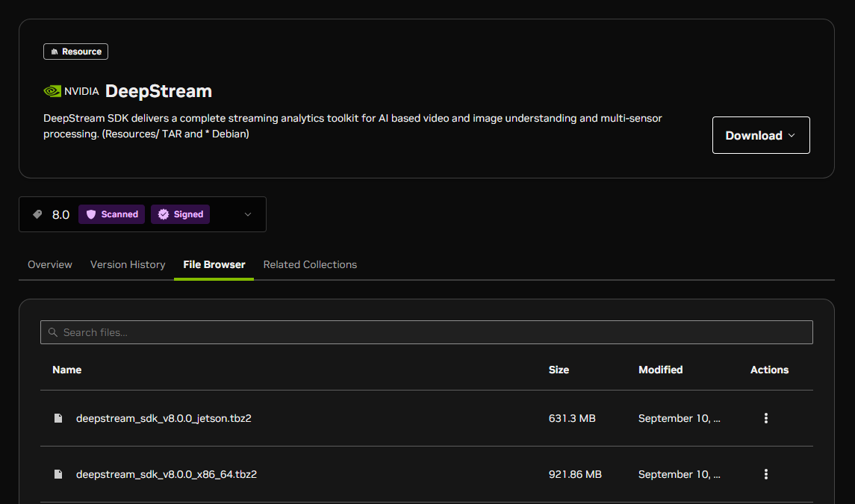Click the Scanned shield badge
Viewport: 855px width, 504px height.
click(112, 214)
